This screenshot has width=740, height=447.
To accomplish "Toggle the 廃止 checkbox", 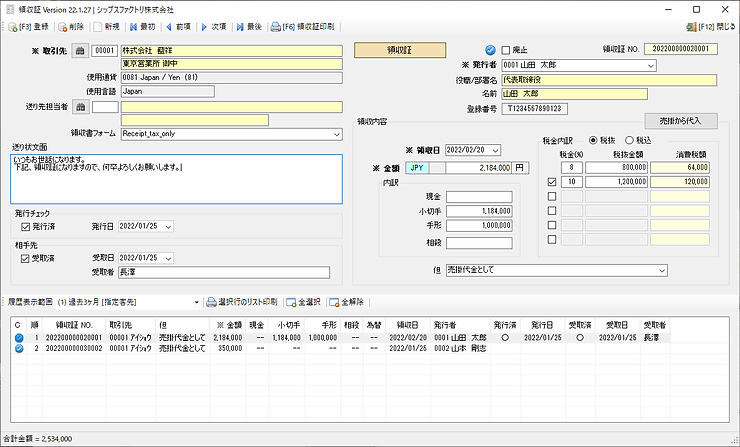I will coord(506,50).
